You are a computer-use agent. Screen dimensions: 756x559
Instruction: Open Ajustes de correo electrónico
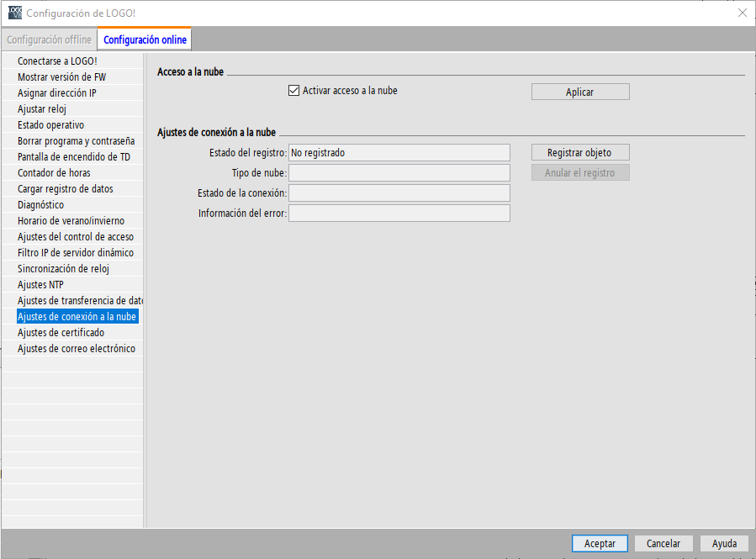coord(76,349)
